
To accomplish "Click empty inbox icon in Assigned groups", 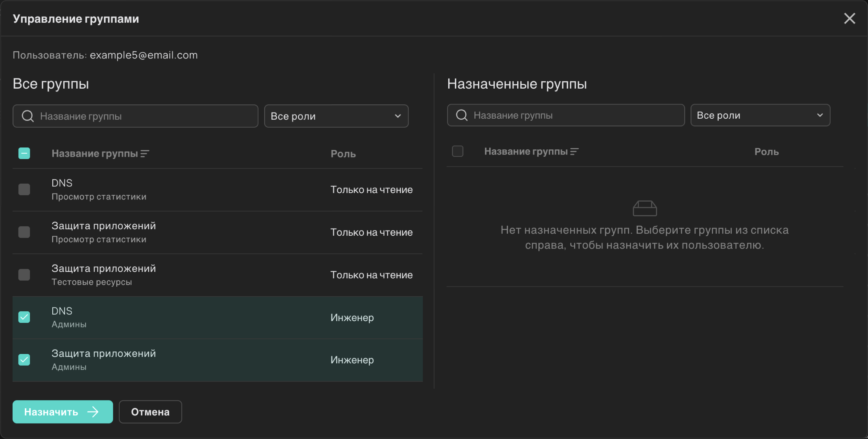I will tap(645, 209).
